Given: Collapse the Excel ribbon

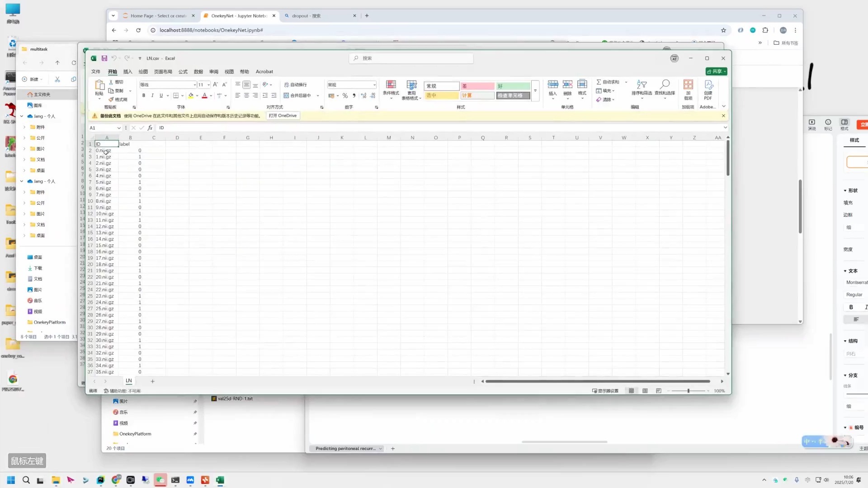Looking at the screenshot, I should tap(724, 107).
